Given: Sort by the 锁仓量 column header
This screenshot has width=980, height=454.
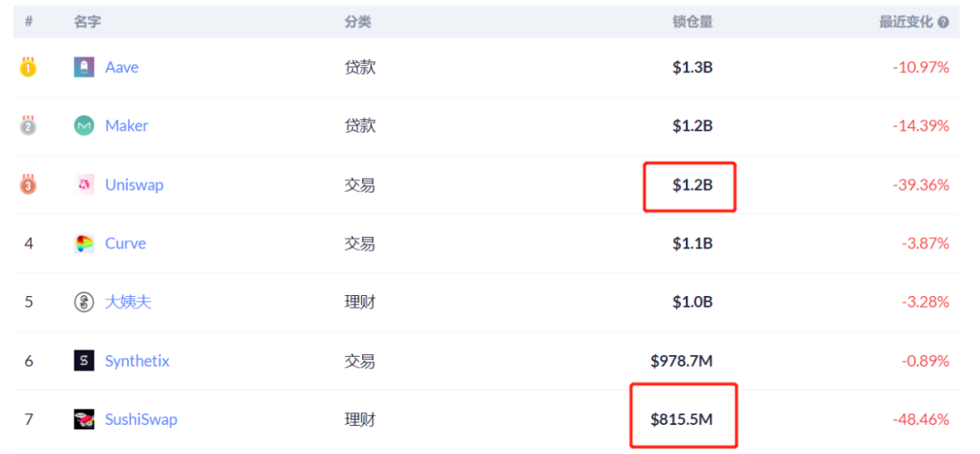Looking at the screenshot, I should 692,22.
